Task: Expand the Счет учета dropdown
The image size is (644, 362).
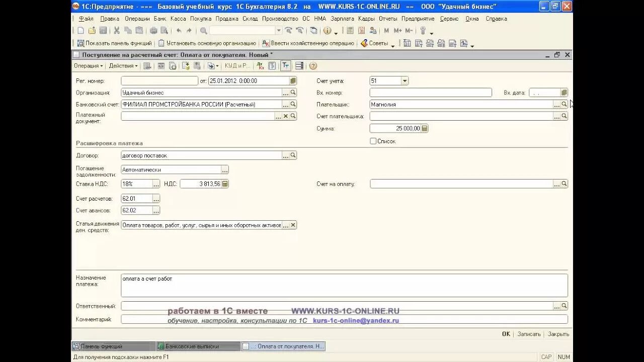Action: (x=405, y=80)
